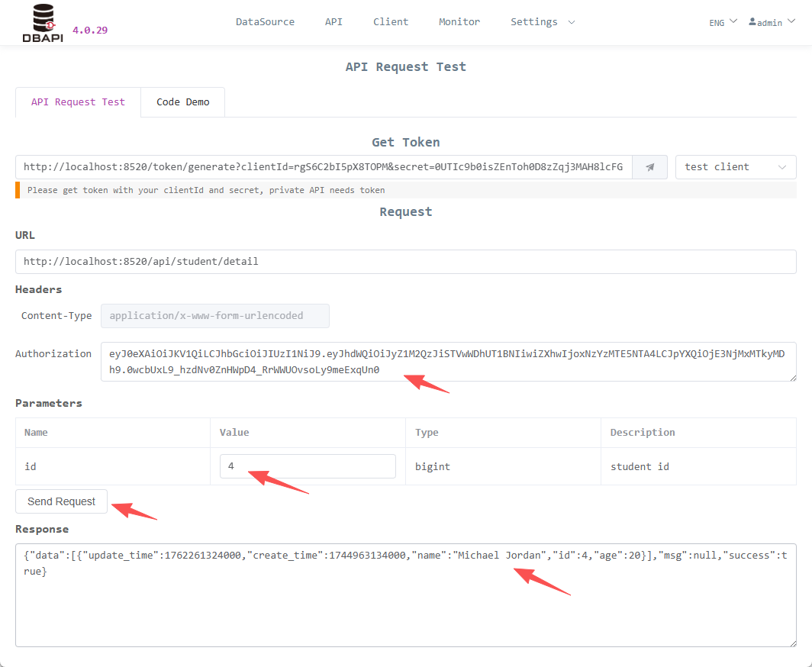
Task: Open the admin account dropdown
Action: click(772, 22)
